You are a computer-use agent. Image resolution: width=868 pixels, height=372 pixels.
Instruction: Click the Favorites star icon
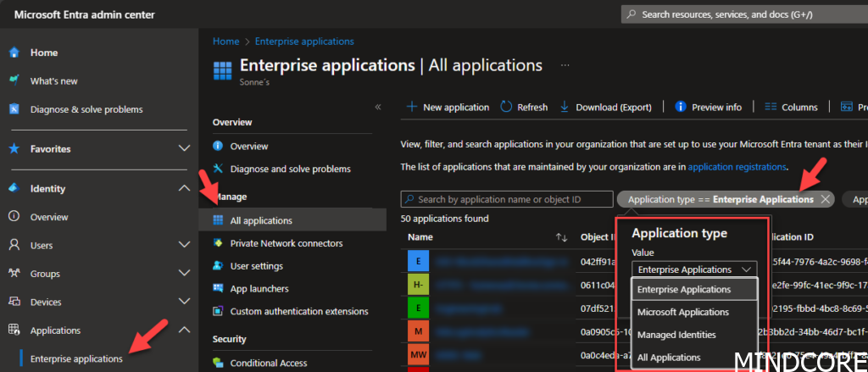coord(15,149)
